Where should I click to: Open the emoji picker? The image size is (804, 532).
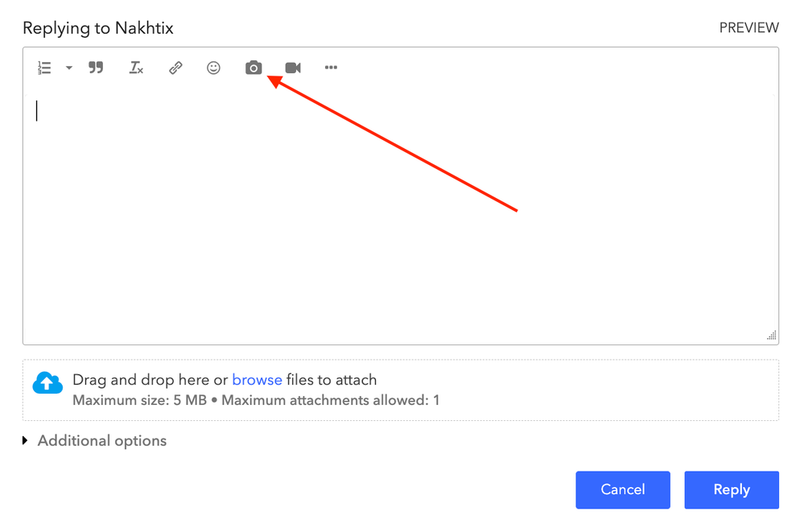213,68
